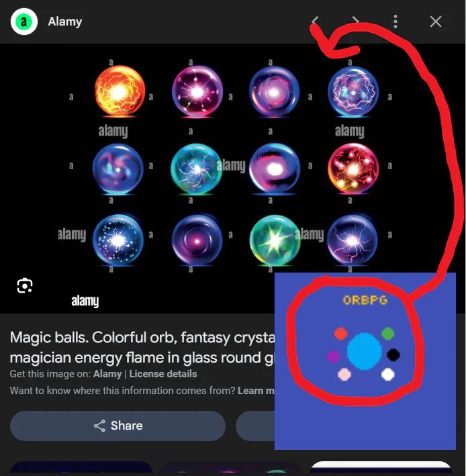Click the button right of Share
Screen dimensions: 466x476
click(x=255, y=426)
